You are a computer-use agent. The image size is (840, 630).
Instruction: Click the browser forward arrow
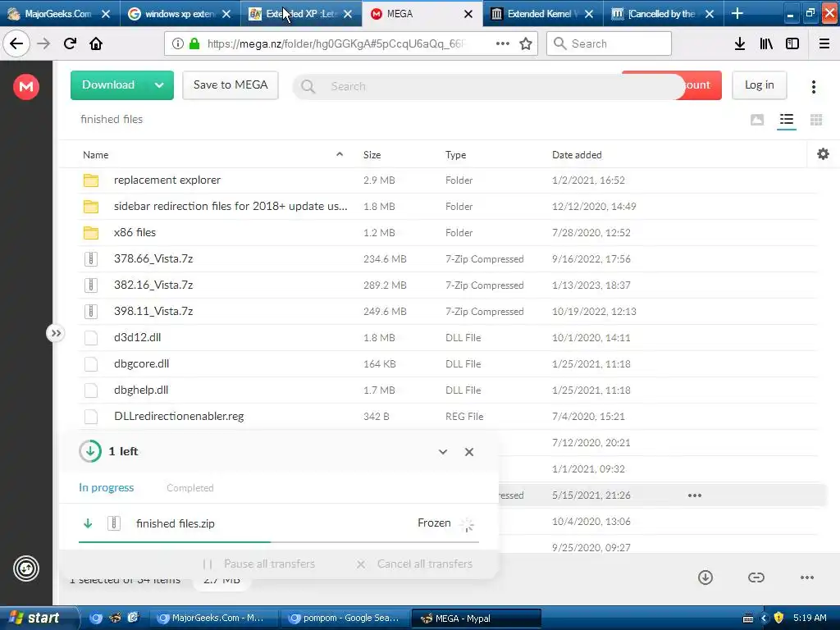click(x=43, y=43)
